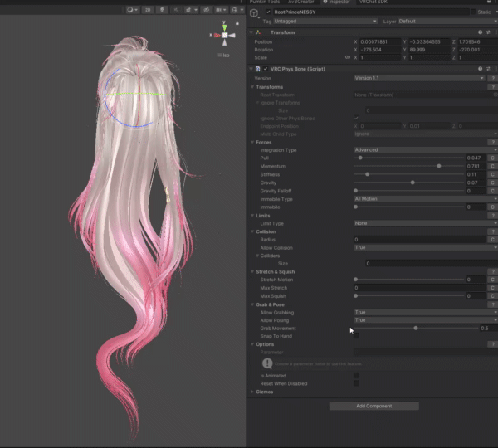Click curve button next to Pull value

pyautogui.click(x=492, y=158)
